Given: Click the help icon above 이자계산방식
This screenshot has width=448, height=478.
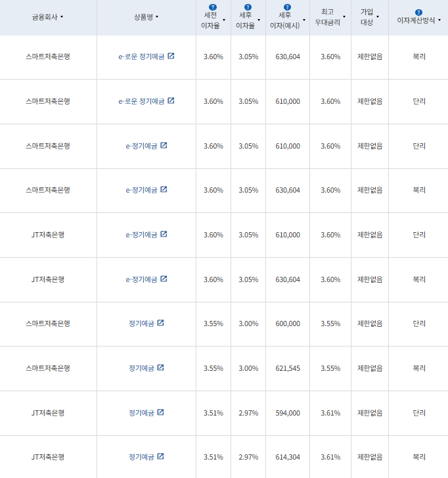Looking at the screenshot, I should click(x=418, y=12).
